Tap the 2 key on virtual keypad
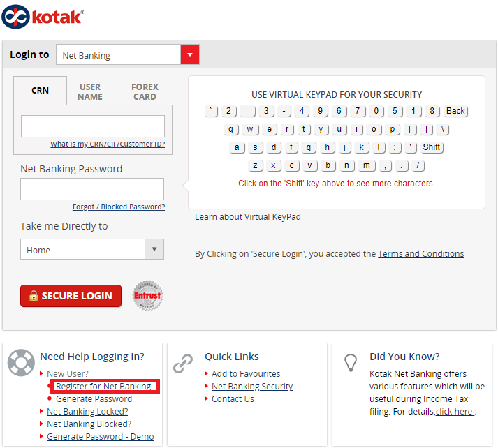Image resolution: width=498 pixels, height=448 pixels. (228, 111)
